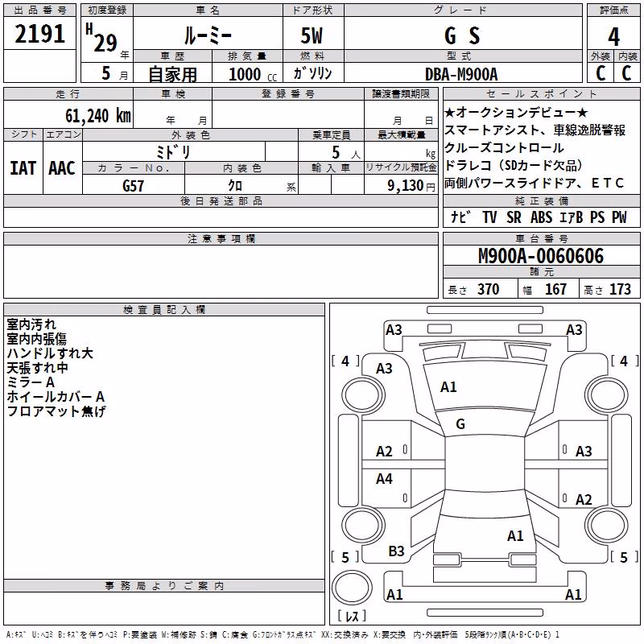Select the vehicle history value 自家用

click(172, 74)
